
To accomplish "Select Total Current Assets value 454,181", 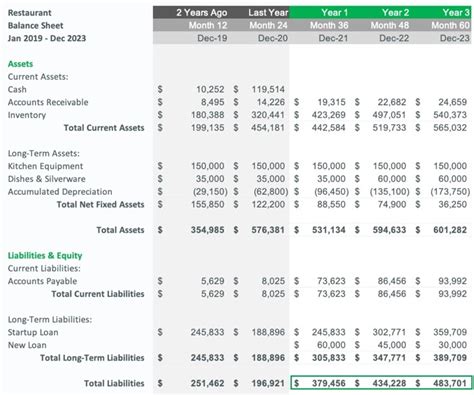I will pos(268,128).
